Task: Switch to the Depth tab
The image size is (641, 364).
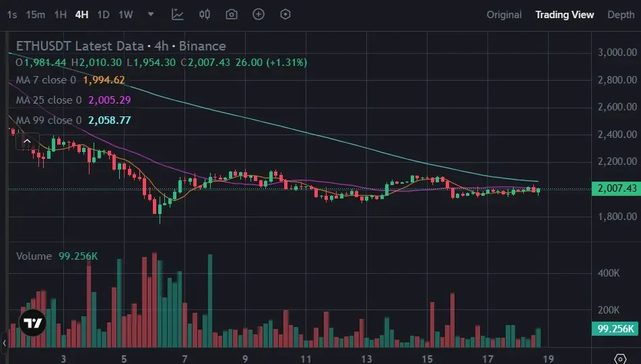Action: pos(621,15)
